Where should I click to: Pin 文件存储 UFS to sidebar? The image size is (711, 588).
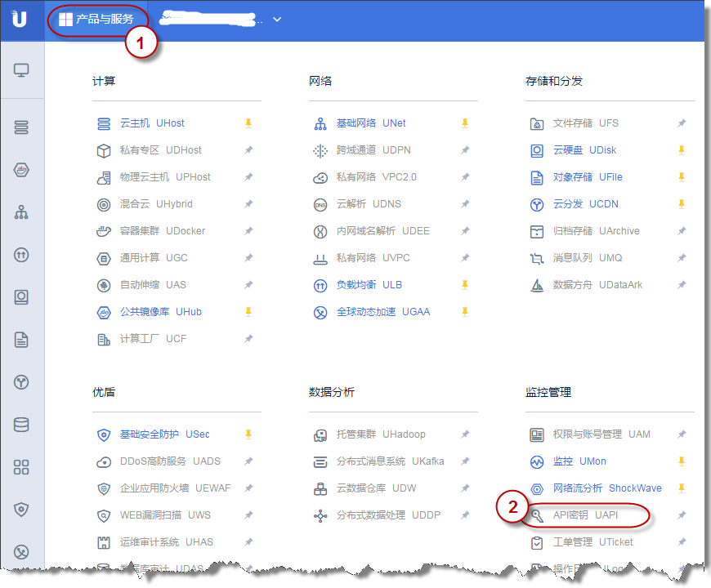pyautogui.click(x=682, y=123)
